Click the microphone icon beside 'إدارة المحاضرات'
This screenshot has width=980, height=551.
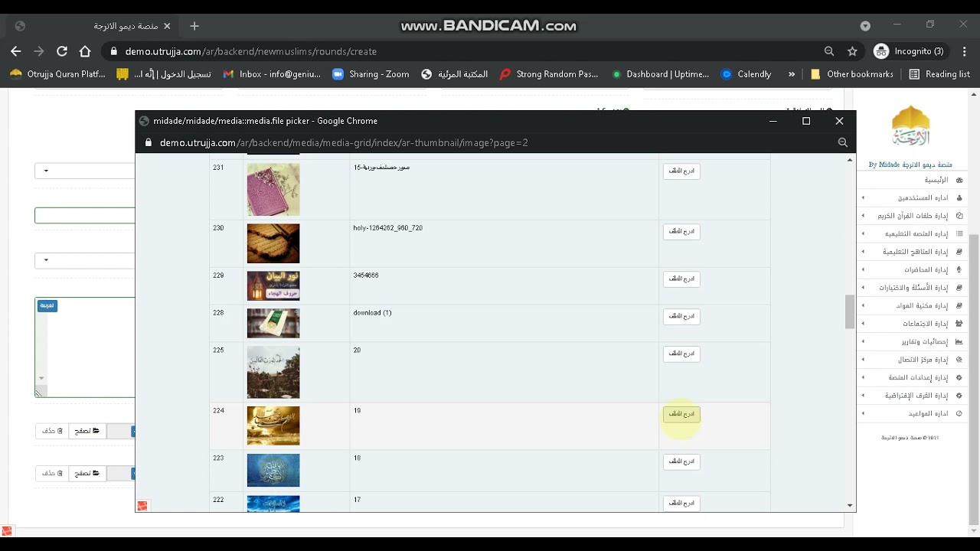click(959, 269)
